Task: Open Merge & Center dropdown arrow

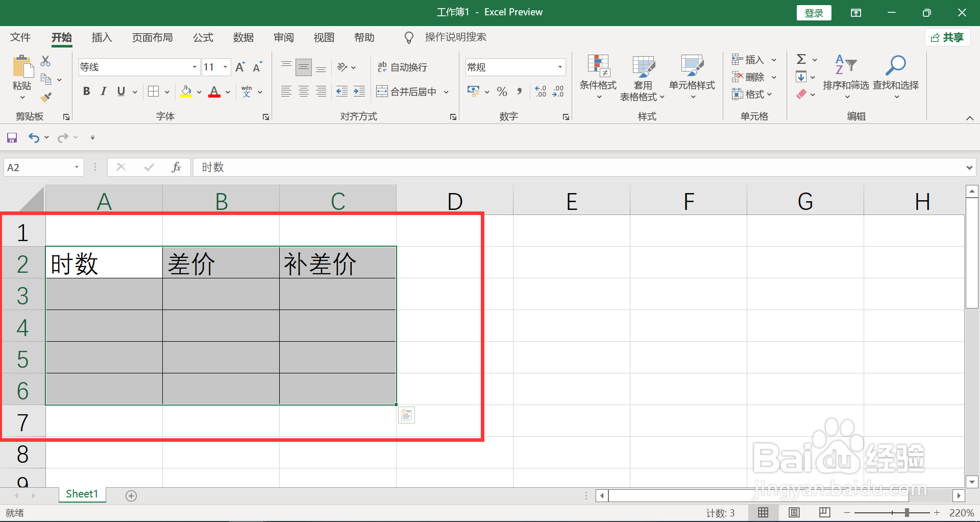Action: pyautogui.click(x=446, y=92)
